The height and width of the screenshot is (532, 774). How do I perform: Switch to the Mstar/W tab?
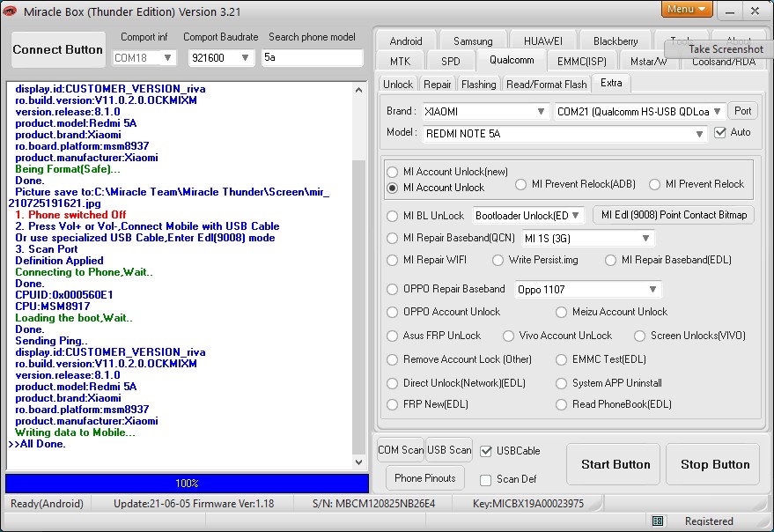[648, 62]
